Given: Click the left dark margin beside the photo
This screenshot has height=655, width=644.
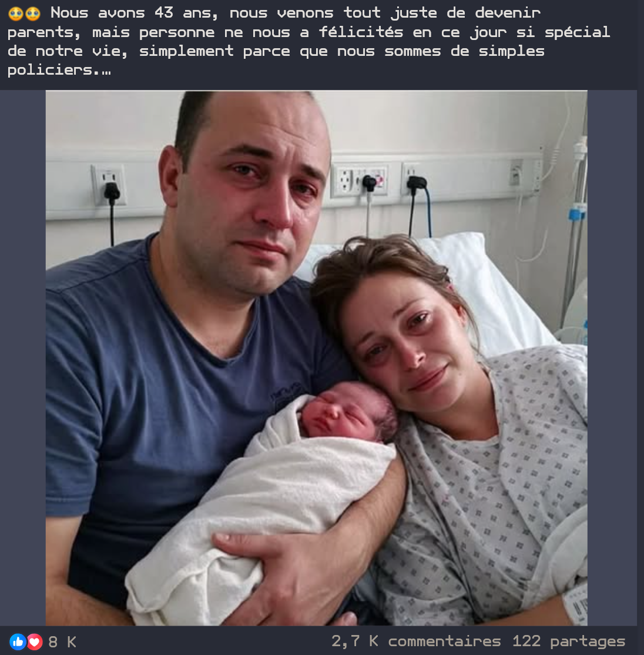Looking at the screenshot, I should pos(22,358).
